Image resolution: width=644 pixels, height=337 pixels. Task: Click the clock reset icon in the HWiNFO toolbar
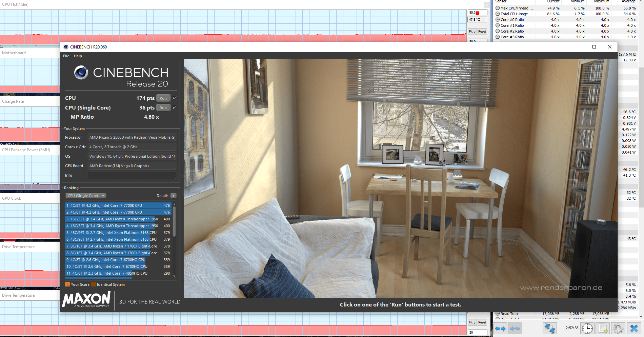pyautogui.click(x=587, y=329)
